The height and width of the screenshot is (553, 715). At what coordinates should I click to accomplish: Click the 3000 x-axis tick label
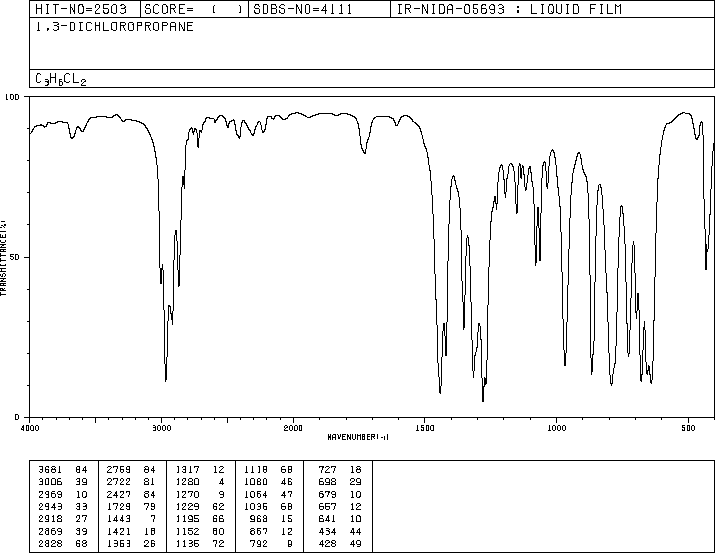(161, 428)
